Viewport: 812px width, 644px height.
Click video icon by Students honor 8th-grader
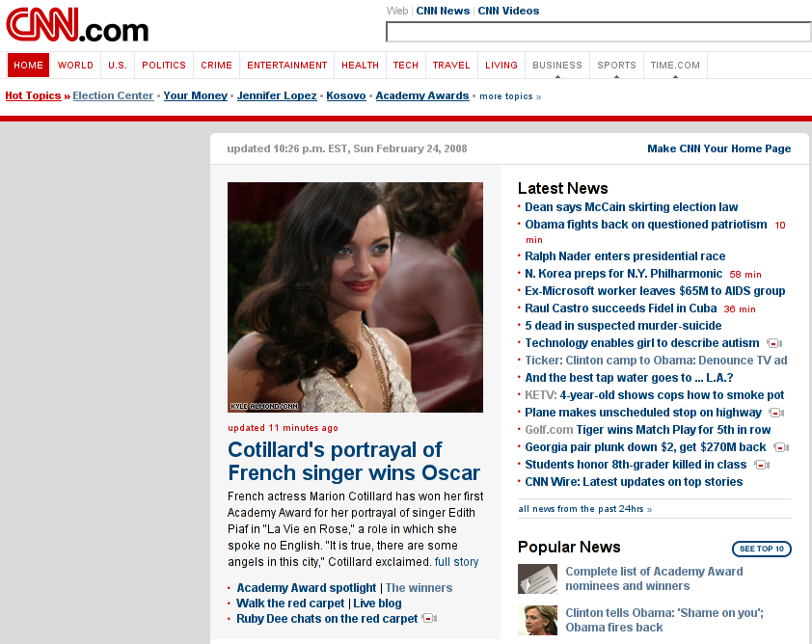pyautogui.click(x=762, y=465)
